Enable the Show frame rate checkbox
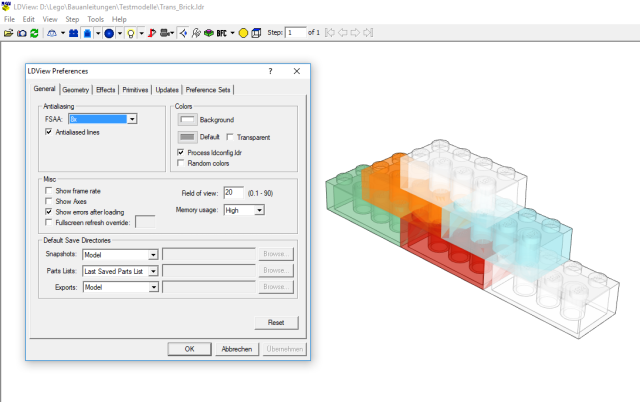This screenshot has width=640, height=402. coord(49,190)
